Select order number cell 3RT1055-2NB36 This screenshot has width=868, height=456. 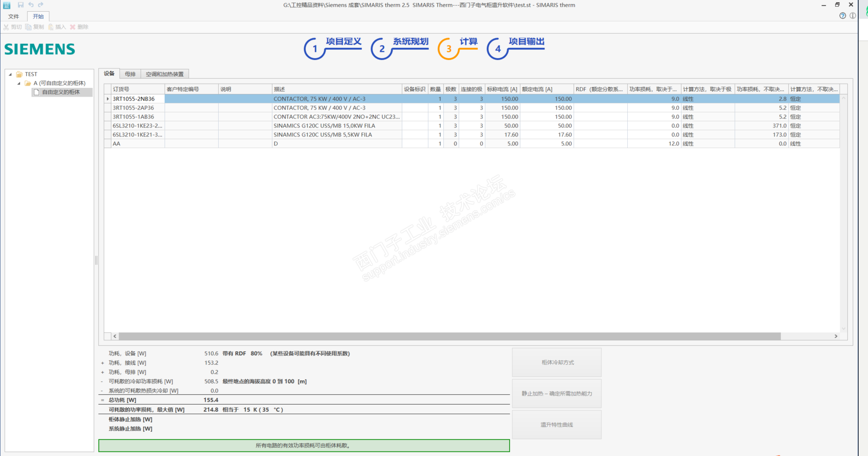tap(138, 99)
